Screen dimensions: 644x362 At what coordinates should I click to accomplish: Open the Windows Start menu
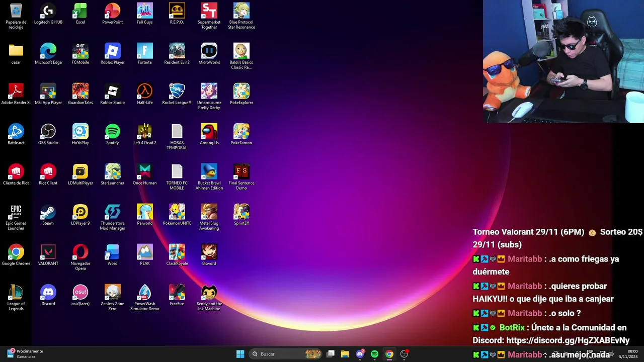coord(240,354)
